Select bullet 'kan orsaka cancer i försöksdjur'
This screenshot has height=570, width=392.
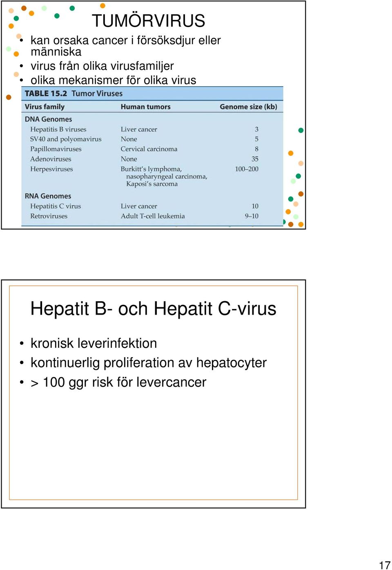pos(126,46)
